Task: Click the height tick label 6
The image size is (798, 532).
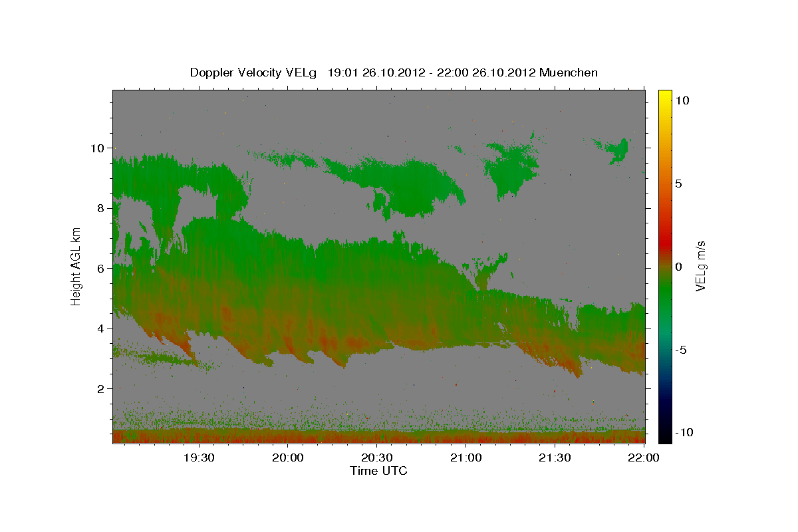Action: 101,269
